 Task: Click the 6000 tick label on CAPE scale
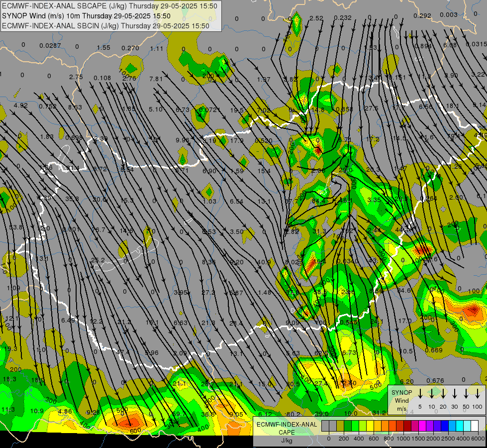pyautogui.click(x=478, y=439)
